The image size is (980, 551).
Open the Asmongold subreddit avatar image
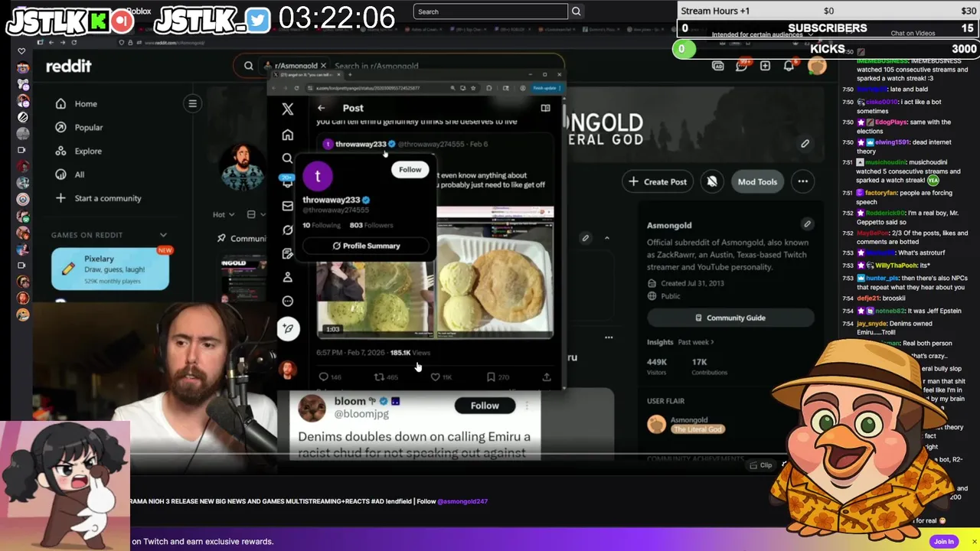coord(243,167)
